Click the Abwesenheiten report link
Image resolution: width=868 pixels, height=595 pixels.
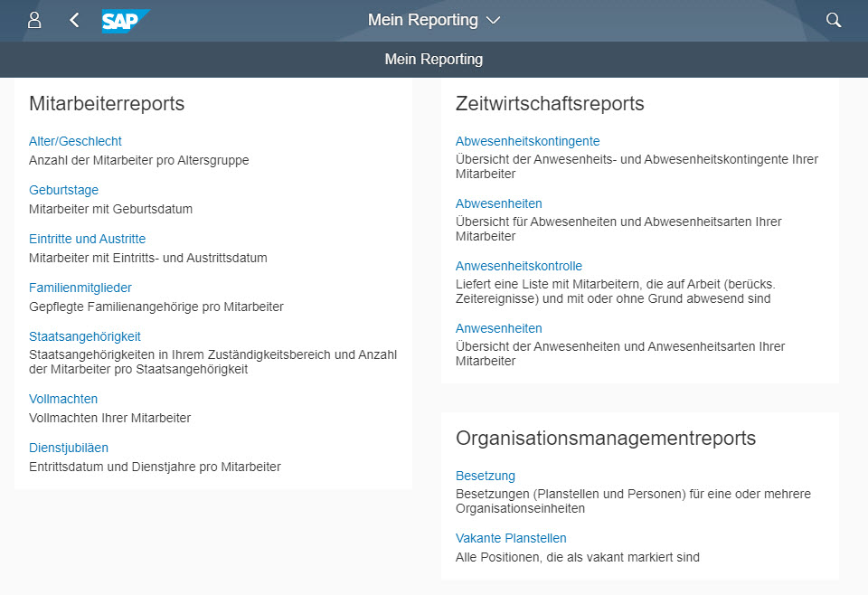click(x=499, y=203)
